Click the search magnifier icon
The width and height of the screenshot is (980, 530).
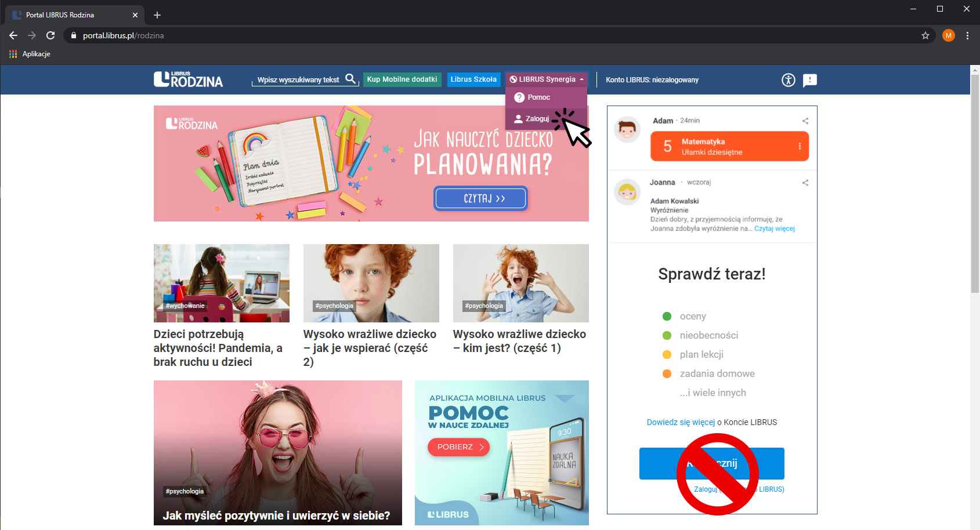(x=350, y=79)
